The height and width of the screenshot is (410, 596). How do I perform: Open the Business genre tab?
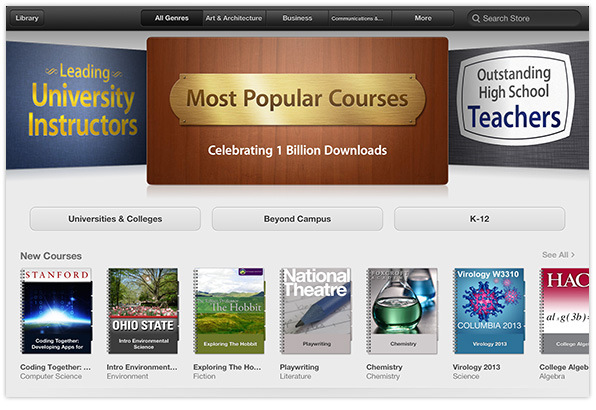click(x=297, y=18)
